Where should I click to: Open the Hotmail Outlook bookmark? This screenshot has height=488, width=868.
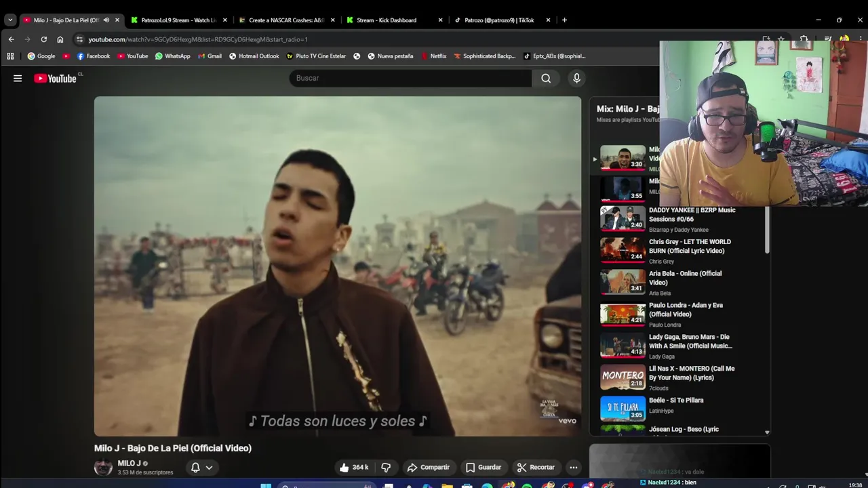pos(254,56)
